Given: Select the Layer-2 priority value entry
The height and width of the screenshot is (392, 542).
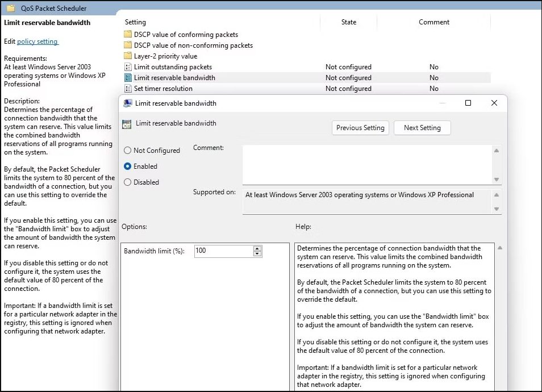Looking at the screenshot, I should pyautogui.click(x=165, y=56).
